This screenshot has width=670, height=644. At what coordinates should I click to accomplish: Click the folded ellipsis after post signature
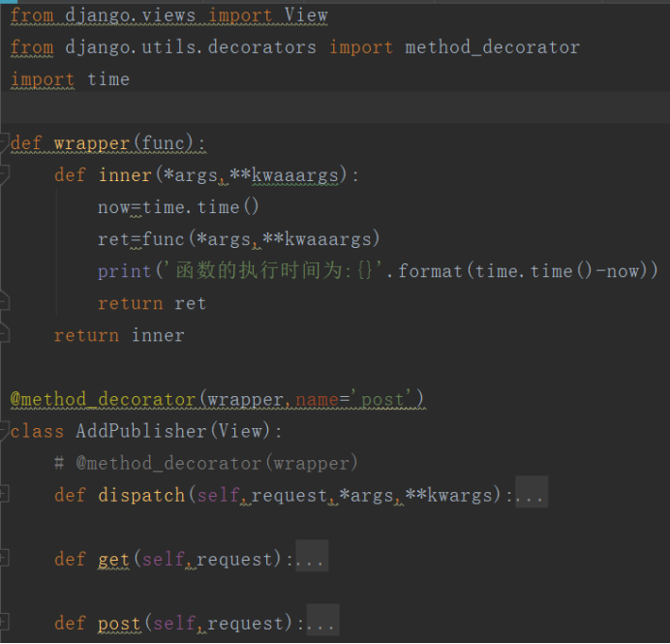click(322, 623)
